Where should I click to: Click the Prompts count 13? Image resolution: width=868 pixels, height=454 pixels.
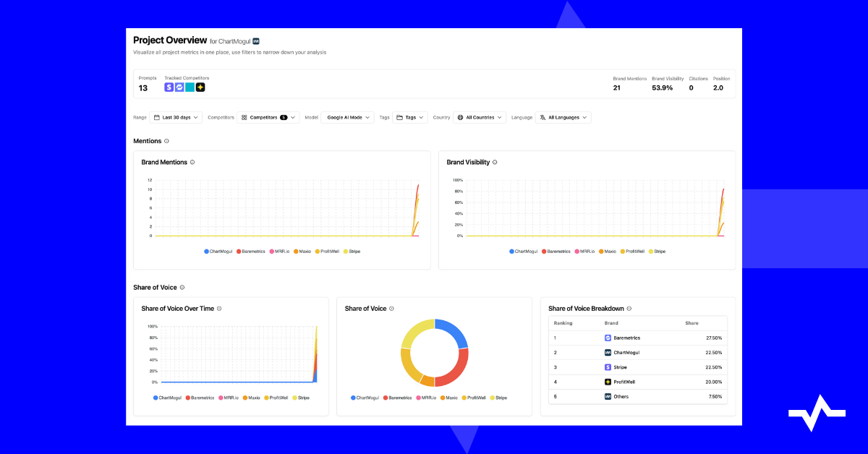coord(143,88)
